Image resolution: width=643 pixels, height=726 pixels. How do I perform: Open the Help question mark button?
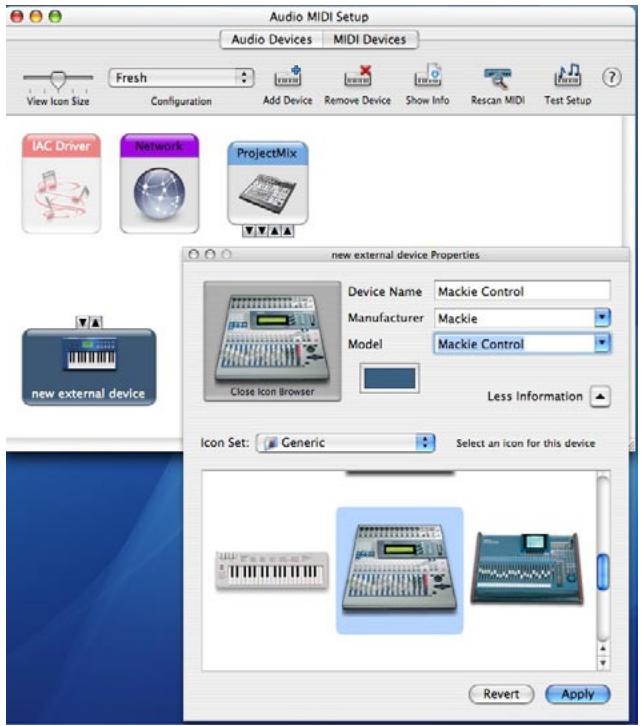pyautogui.click(x=612, y=77)
